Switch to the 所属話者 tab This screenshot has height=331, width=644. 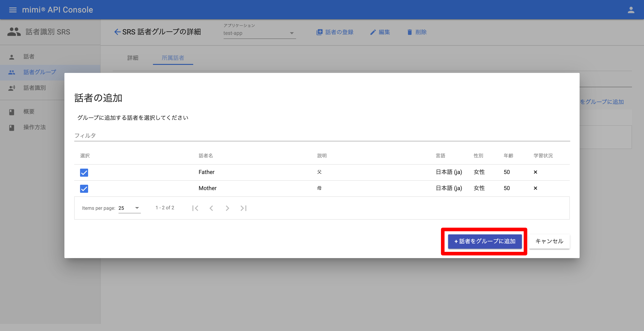coord(173,58)
